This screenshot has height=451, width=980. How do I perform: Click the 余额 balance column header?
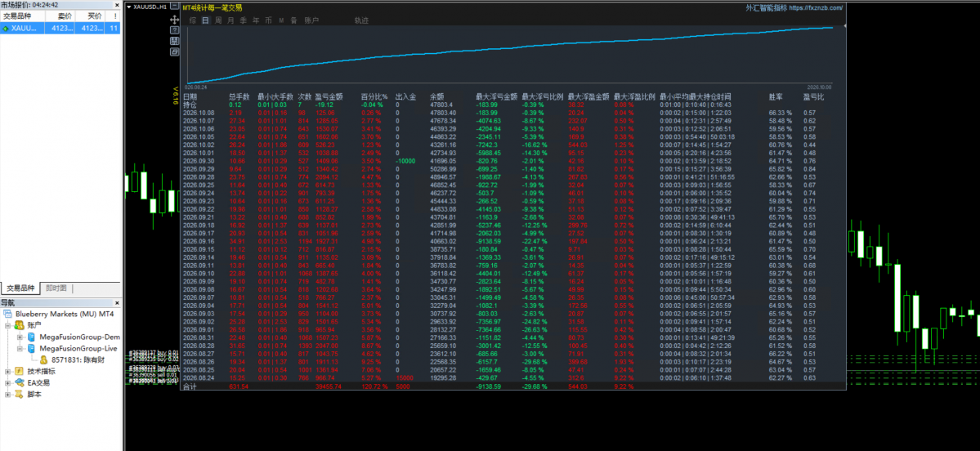(437, 97)
